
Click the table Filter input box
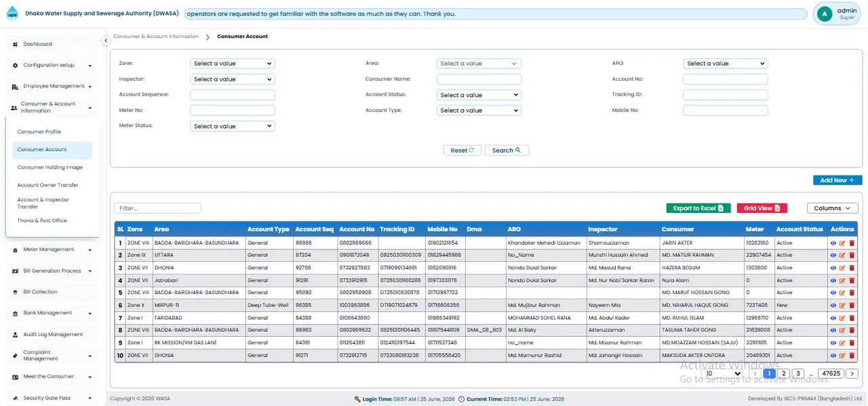click(x=157, y=208)
